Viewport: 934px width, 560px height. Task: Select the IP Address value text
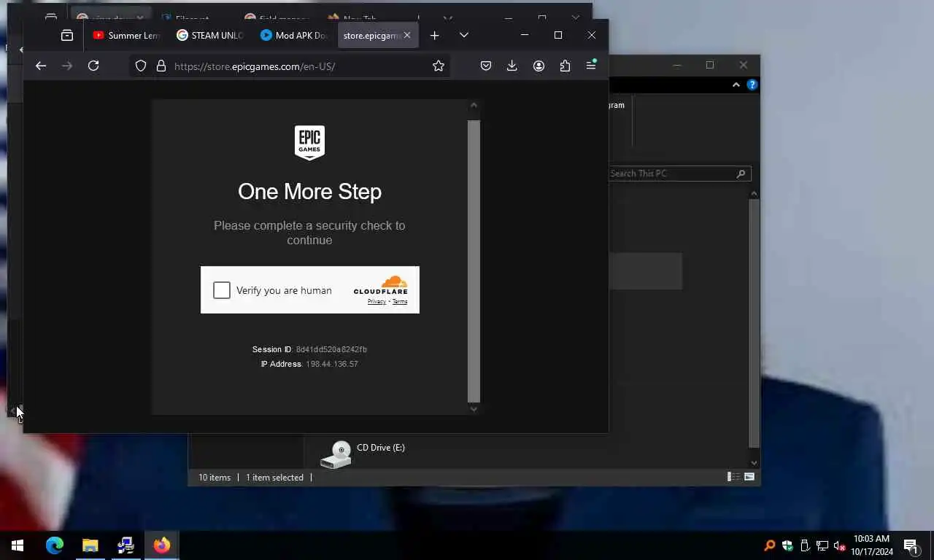(332, 364)
